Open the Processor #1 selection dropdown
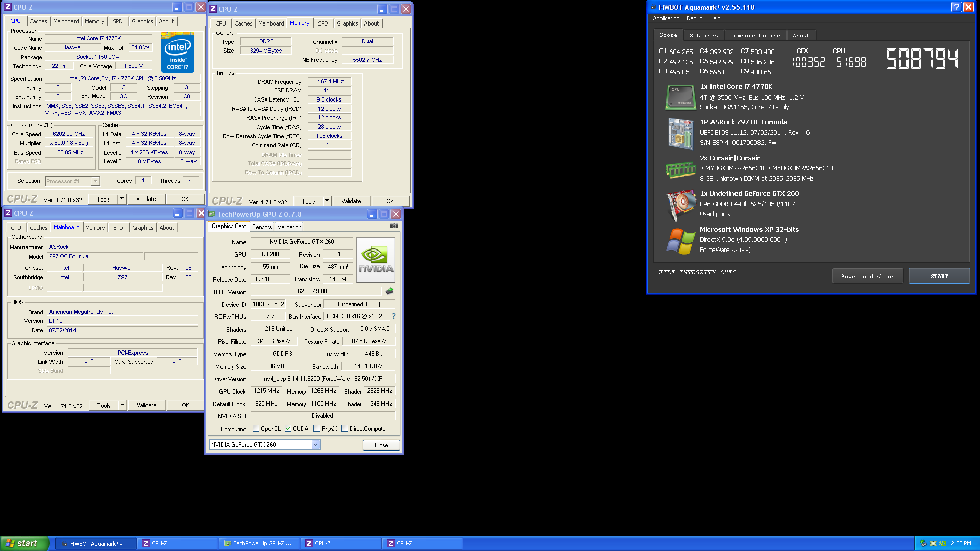The image size is (980, 551). pyautogui.click(x=95, y=181)
